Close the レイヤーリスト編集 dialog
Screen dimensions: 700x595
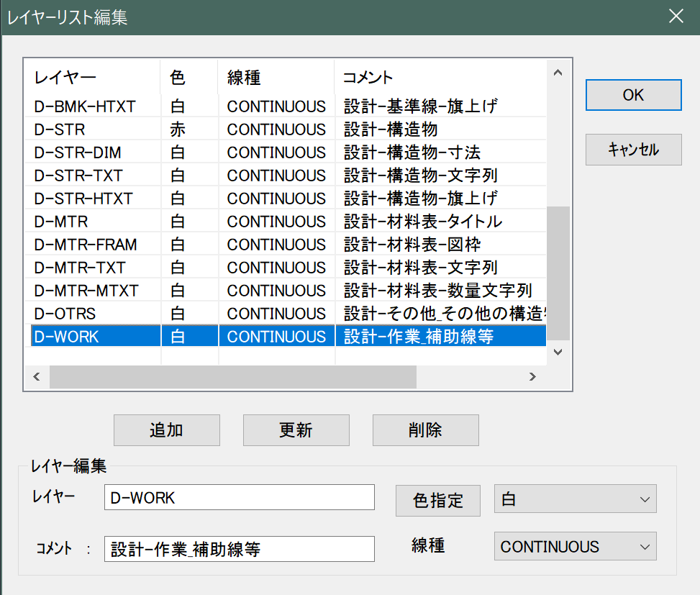(676, 16)
